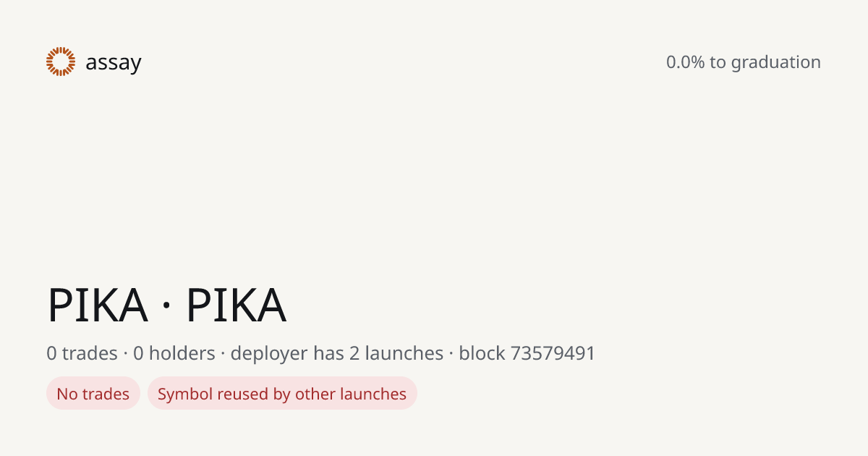Select Symbol reused by other launches badge

point(282,393)
